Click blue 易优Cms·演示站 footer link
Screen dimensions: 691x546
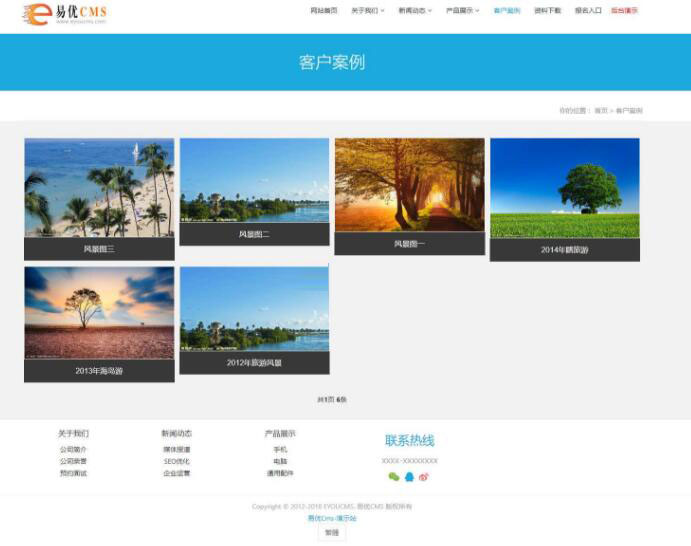(x=332, y=518)
